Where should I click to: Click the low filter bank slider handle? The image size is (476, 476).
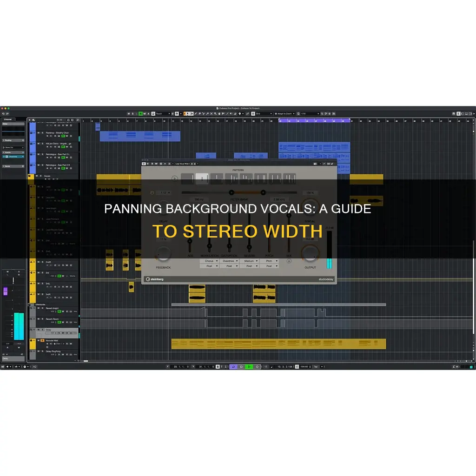click(x=231, y=192)
